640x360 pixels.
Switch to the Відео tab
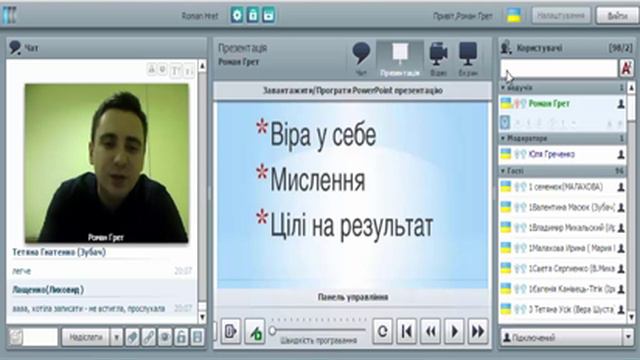click(438, 59)
